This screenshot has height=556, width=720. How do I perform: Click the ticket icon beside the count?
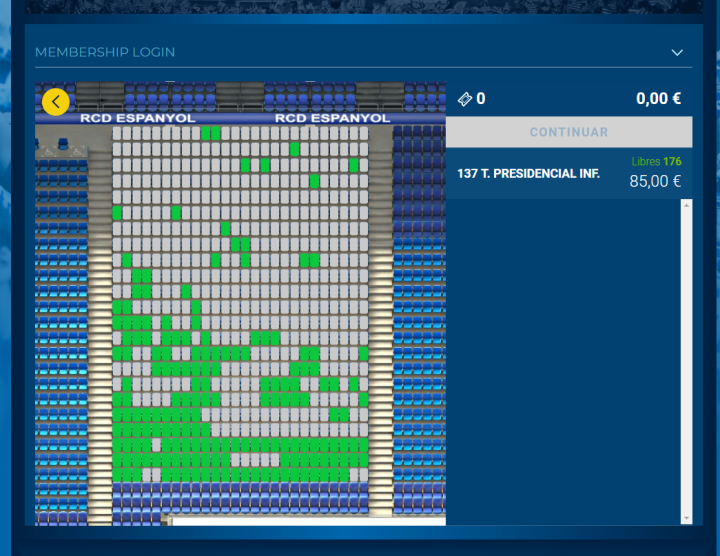click(463, 99)
